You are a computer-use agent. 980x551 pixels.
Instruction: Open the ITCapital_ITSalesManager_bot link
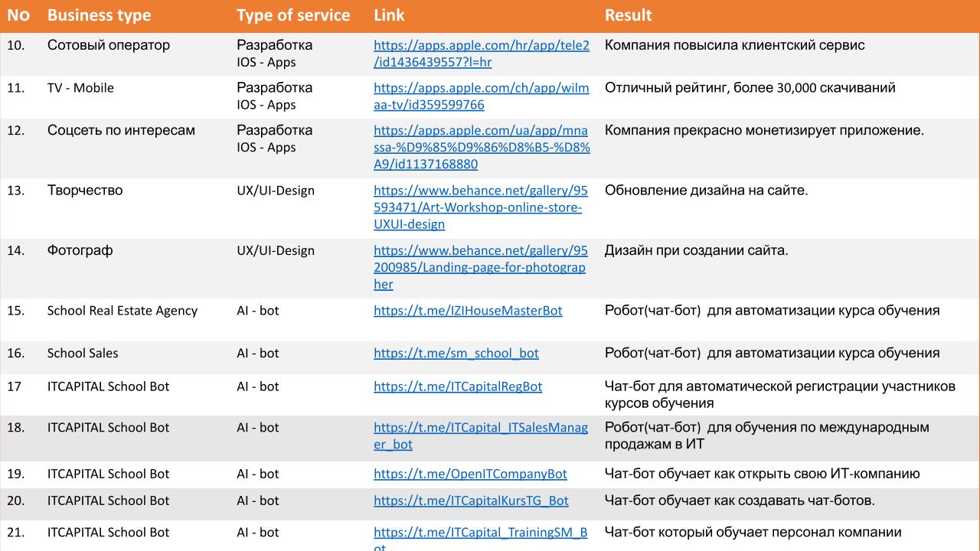tap(481, 436)
